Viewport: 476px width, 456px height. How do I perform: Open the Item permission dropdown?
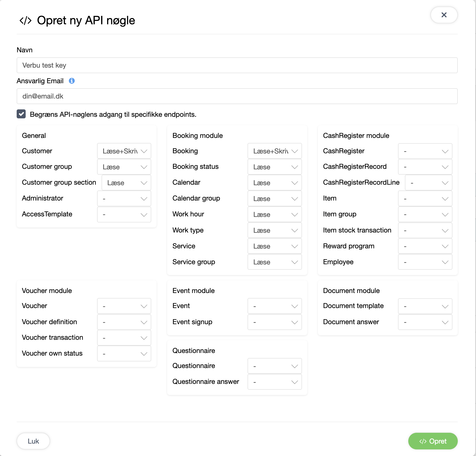(x=425, y=199)
